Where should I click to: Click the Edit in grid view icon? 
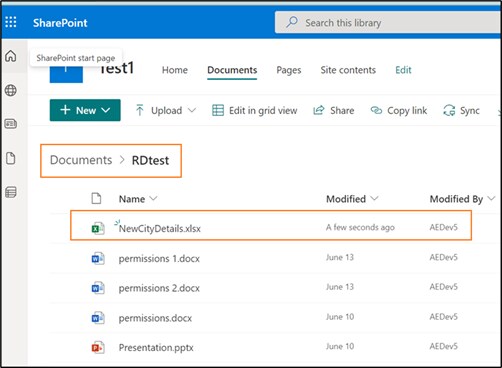[218, 110]
